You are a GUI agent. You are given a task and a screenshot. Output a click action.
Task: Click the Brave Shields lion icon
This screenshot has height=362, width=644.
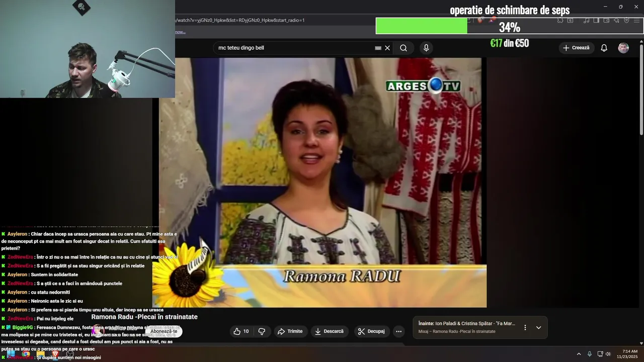pyautogui.click(x=480, y=20)
